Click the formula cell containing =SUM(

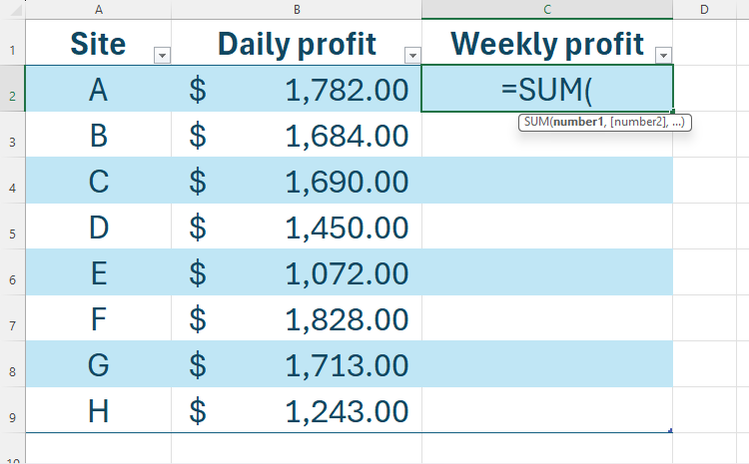[x=547, y=90]
